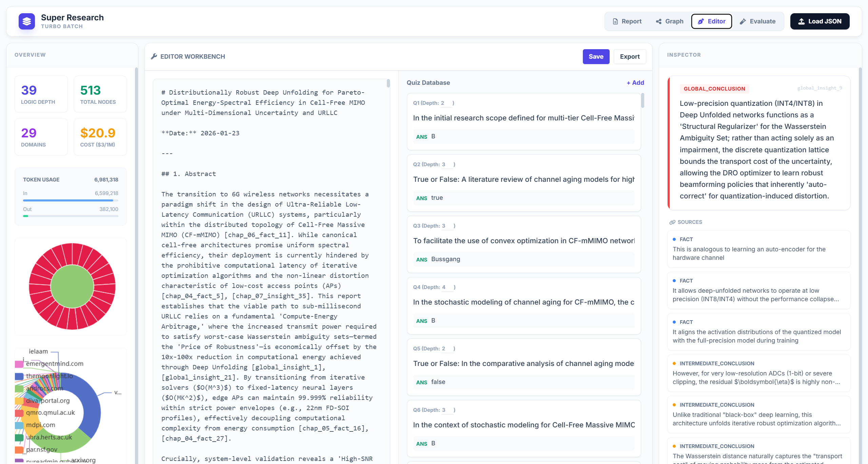Screen dimensions: 868x464
Task: Click the upload icon inside Load JSON button
Action: coord(802,21)
